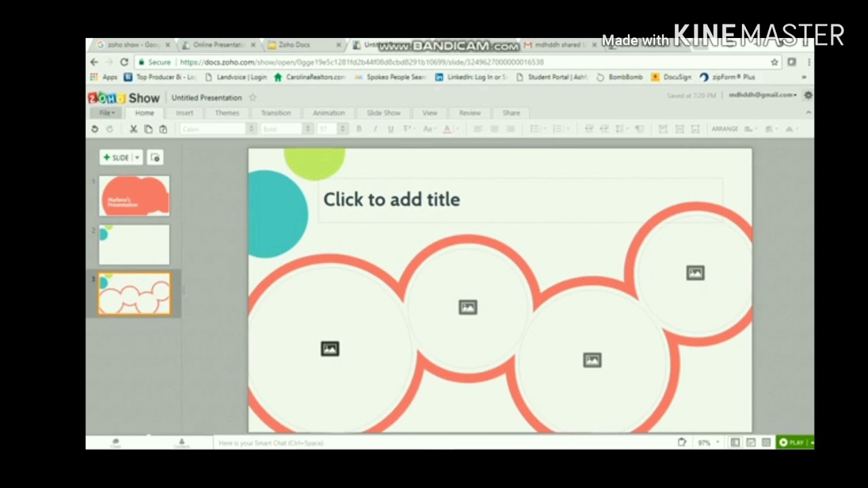
Task: Open the Transition tab
Action: pos(276,113)
